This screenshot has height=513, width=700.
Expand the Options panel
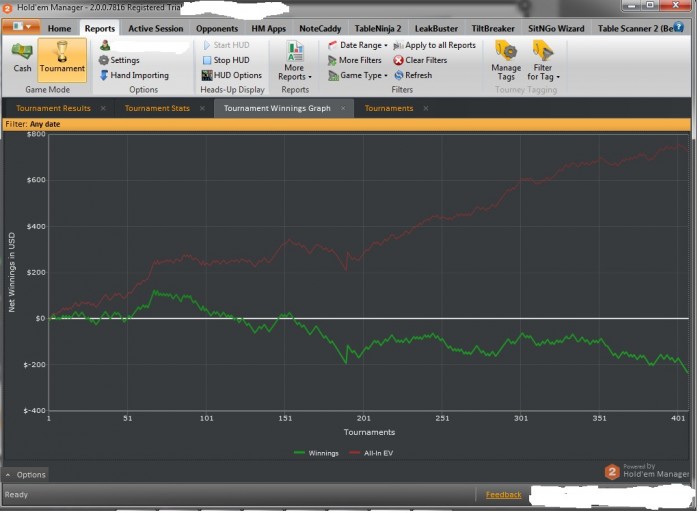click(x=25, y=475)
